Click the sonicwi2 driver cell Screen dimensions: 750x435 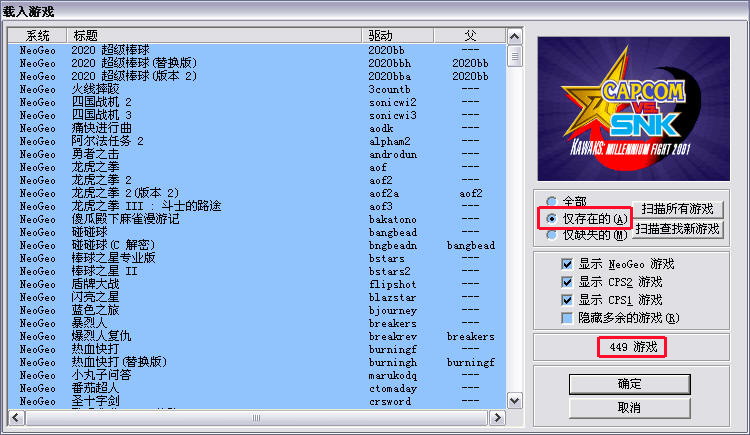393,102
